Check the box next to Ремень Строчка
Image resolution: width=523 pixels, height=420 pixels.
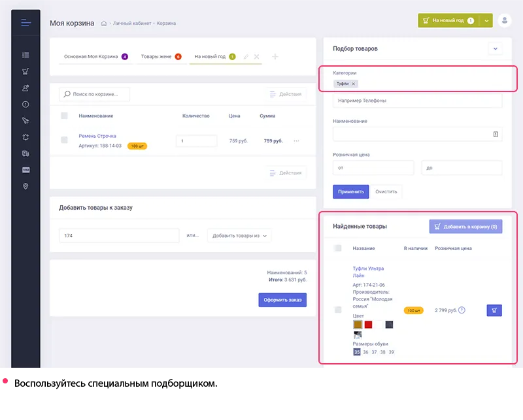click(64, 140)
